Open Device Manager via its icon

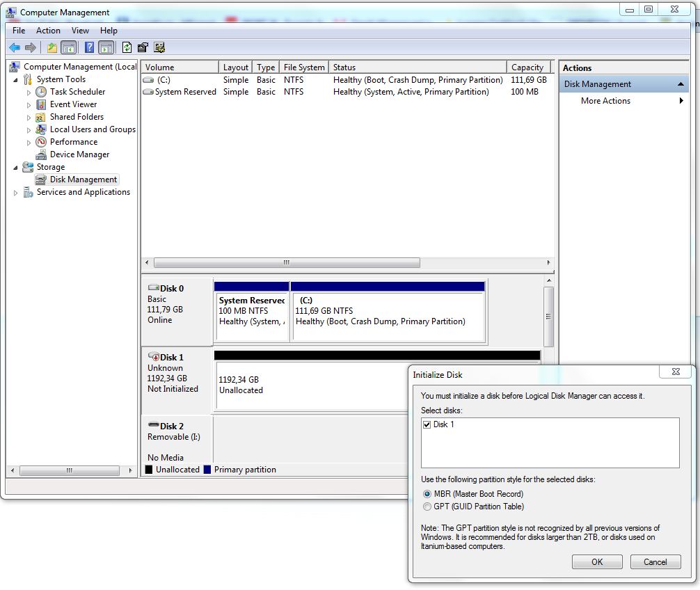click(41, 154)
